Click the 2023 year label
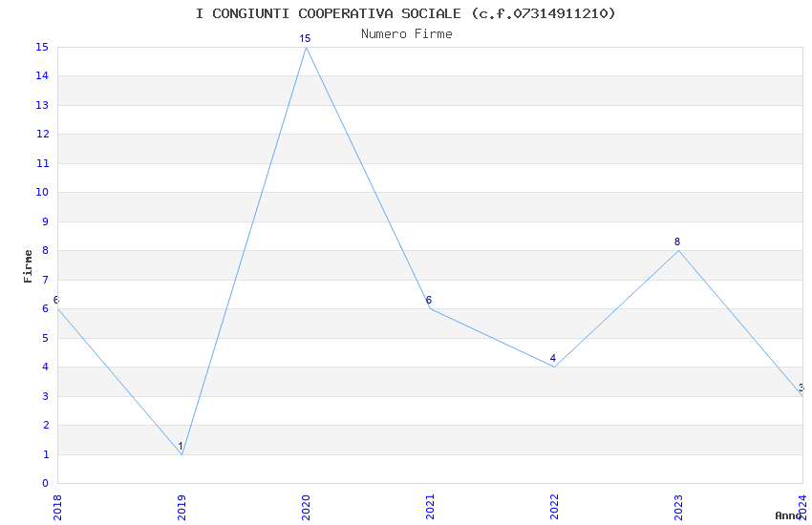 [x=678, y=508]
